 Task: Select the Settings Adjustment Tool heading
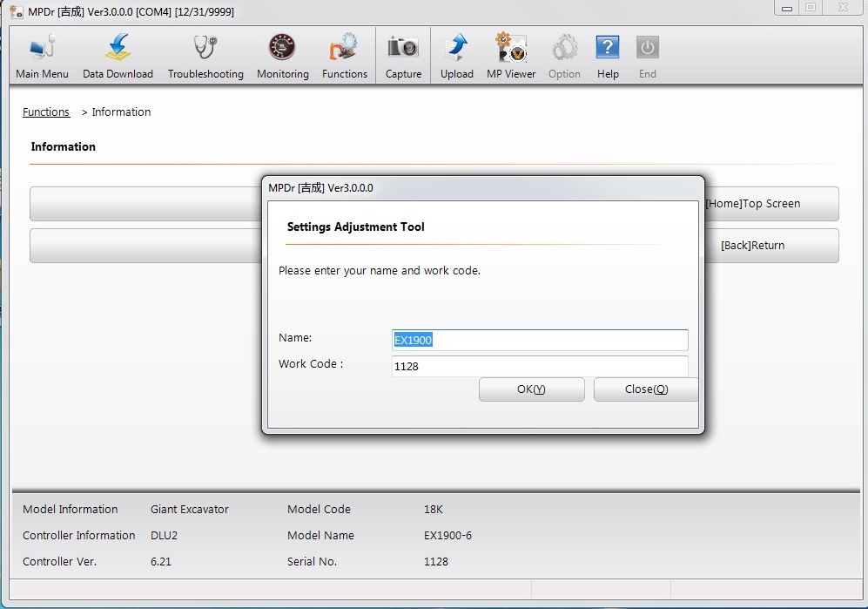point(355,227)
